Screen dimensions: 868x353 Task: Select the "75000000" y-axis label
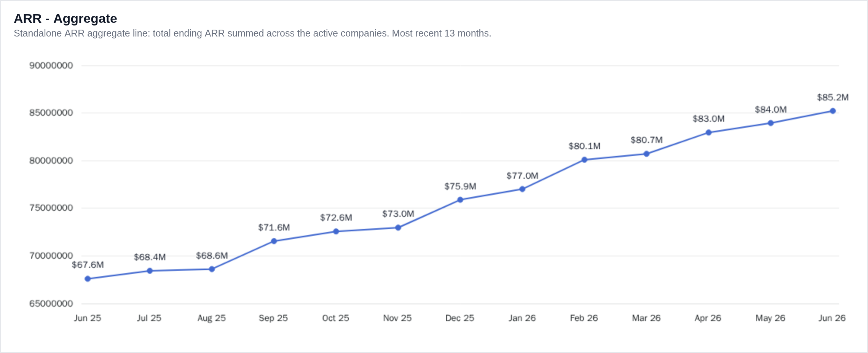click(51, 208)
